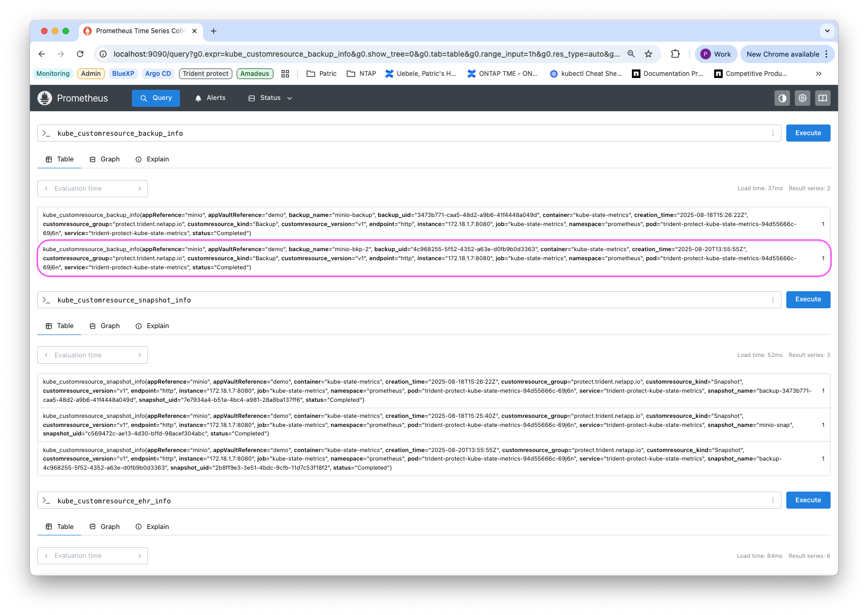
Task: Open the ONTAP TME bookmark
Action: click(503, 74)
